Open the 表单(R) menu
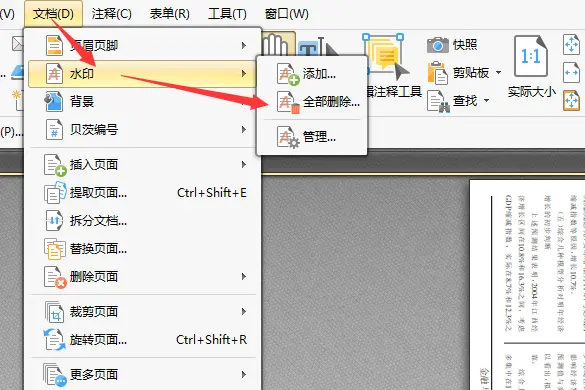The image size is (585, 390). pos(169,14)
